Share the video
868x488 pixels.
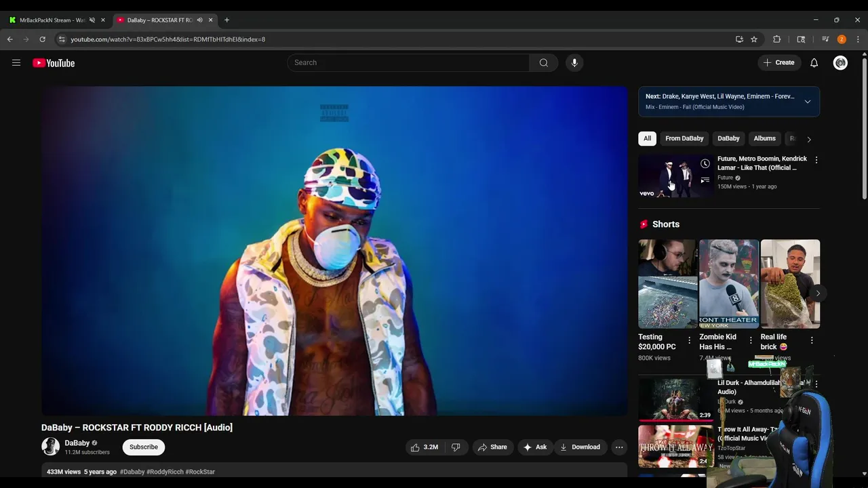[x=492, y=447]
